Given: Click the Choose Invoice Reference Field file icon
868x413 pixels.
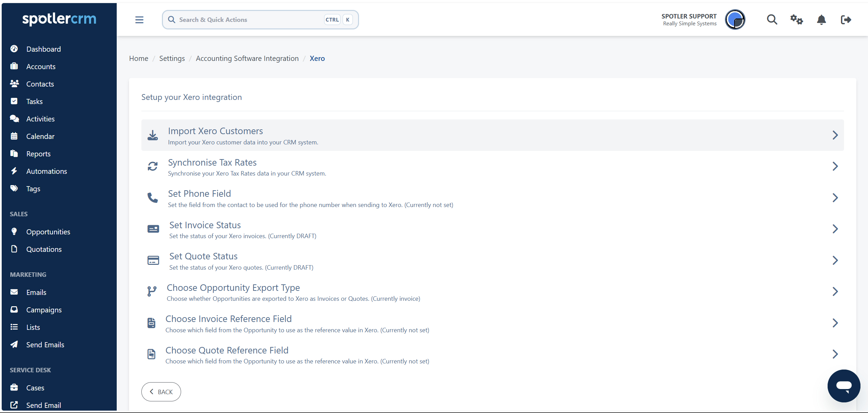Looking at the screenshot, I should [x=151, y=323].
